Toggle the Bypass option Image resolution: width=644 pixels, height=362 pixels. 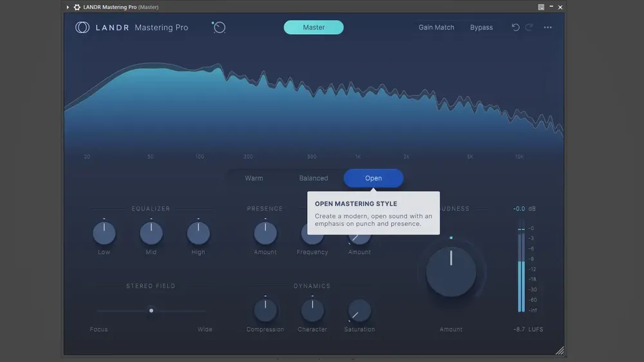point(481,28)
